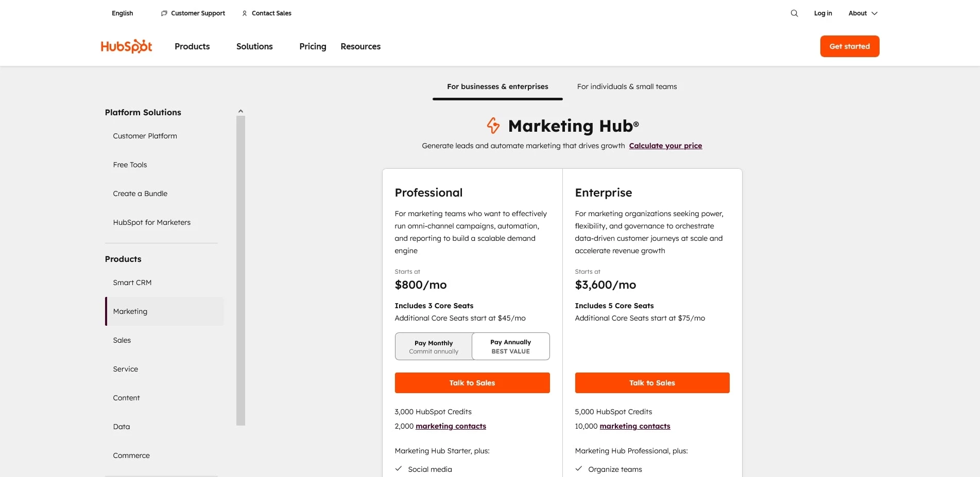Viewport: 980px width, 477px height.
Task: Click the checkmark beside Social media
Action: pos(399,469)
